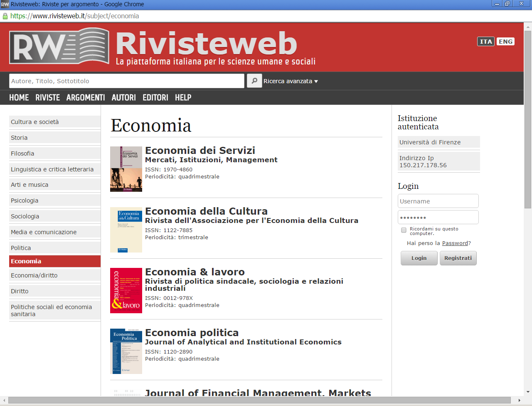Select Economia/diritto subject
This screenshot has width=532, height=406.
[x=55, y=275]
